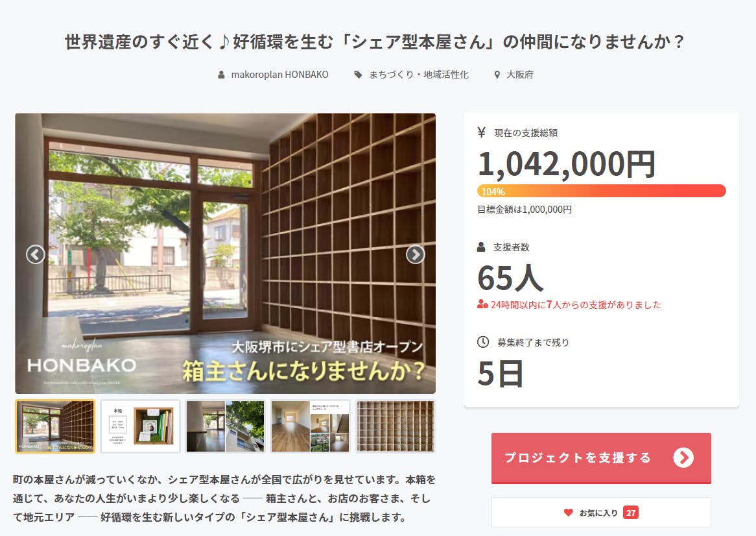This screenshot has width=756, height=536.
Task: Add project to favorites with お気に入り button
Action: pyautogui.click(x=601, y=513)
